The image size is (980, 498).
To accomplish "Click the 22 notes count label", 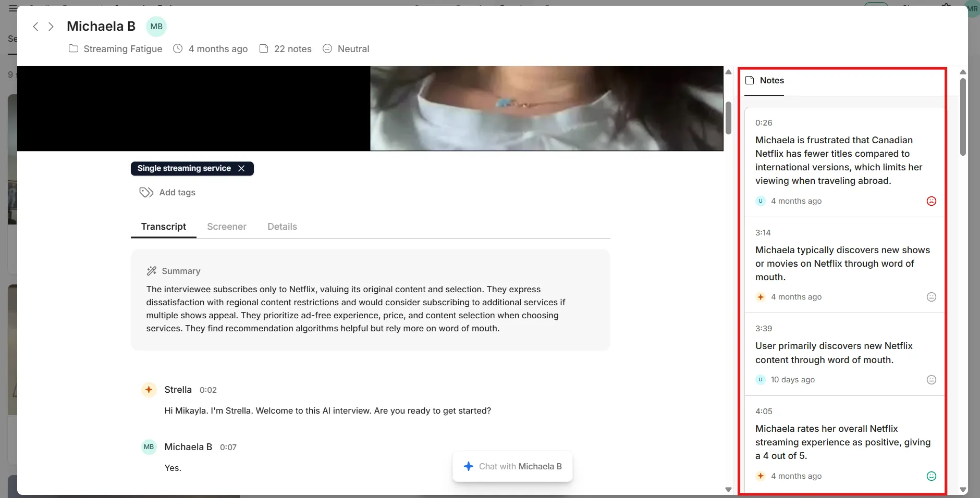I will [x=293, y=49].
